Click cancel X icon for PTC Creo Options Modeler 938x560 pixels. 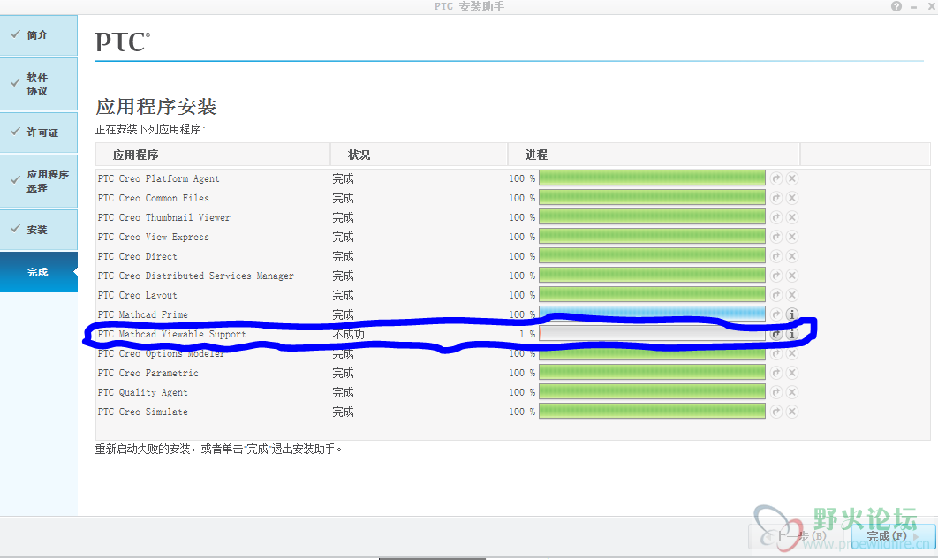pos(792,353)
